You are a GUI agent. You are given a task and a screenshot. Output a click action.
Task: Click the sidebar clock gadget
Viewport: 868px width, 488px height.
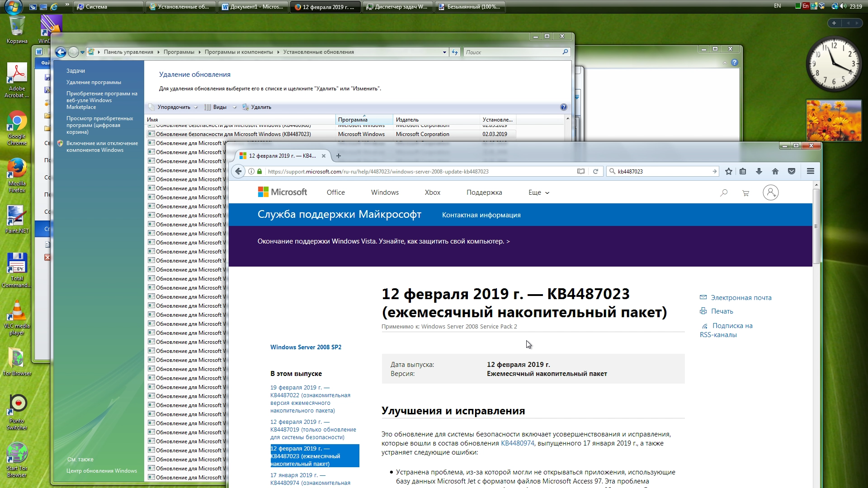click(834, 63)
